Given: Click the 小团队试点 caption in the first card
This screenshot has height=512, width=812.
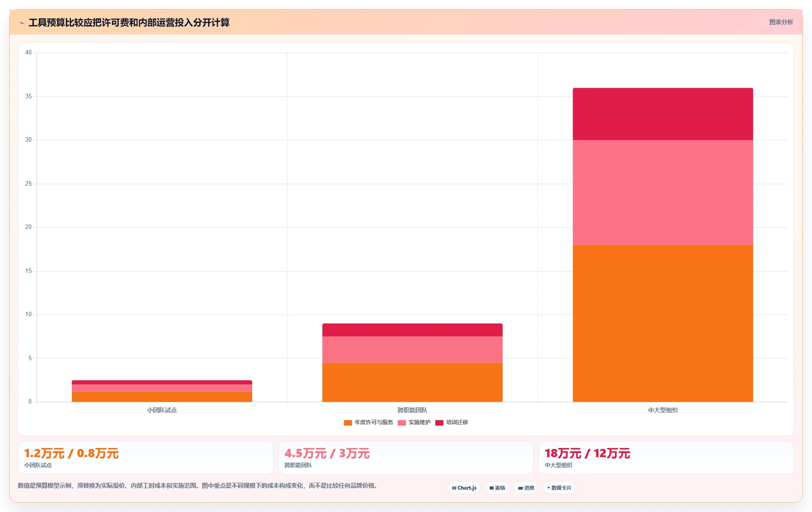Looking at the screenshot, I should 38,465.
